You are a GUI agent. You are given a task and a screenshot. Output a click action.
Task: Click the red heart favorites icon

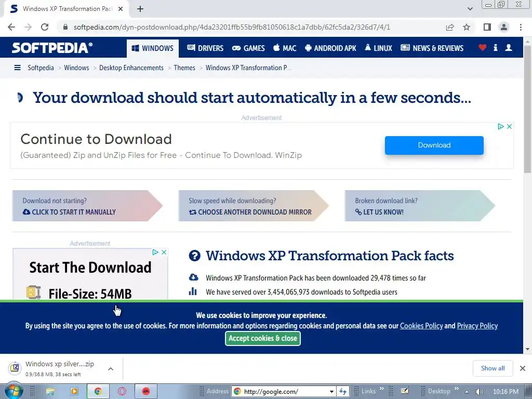pos(483,48)
